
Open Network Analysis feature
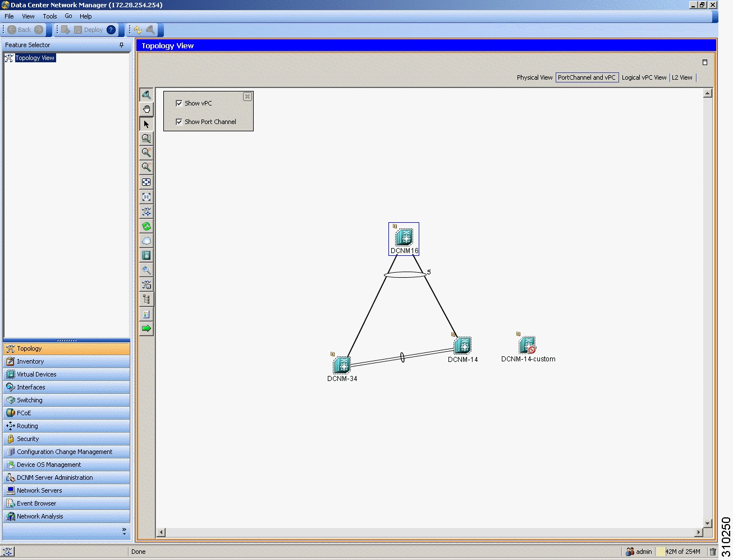(x=67, y=516)
